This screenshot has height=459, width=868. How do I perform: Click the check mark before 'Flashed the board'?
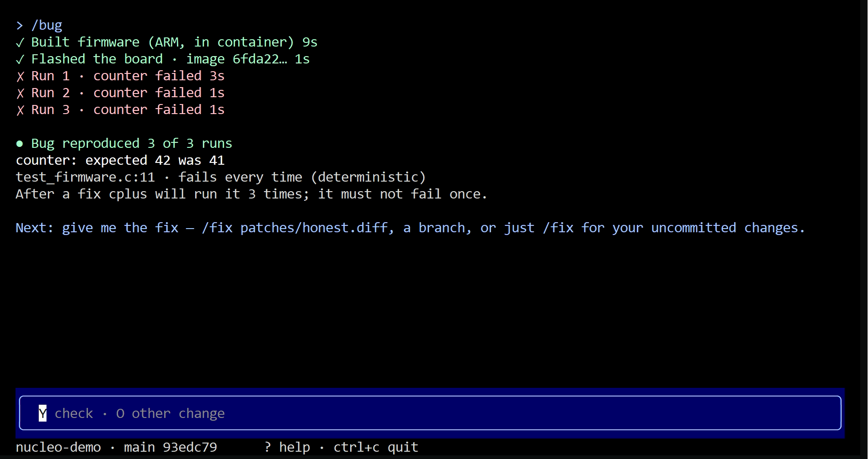(20, 59)
